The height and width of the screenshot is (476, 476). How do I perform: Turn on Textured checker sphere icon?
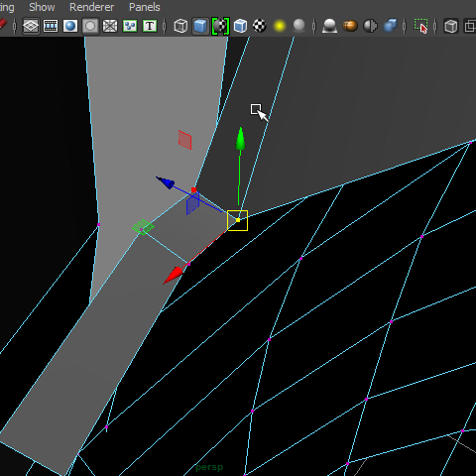click(260, 26)
